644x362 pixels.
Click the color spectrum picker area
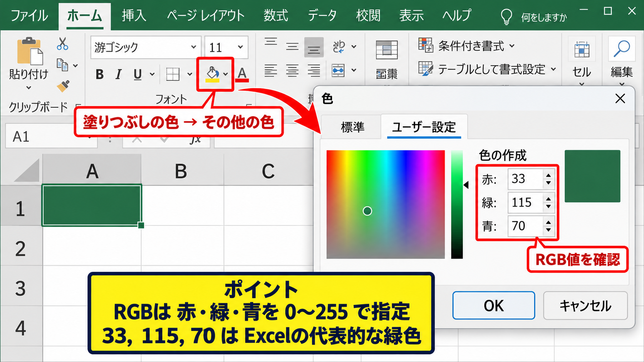tap(386, 204)
